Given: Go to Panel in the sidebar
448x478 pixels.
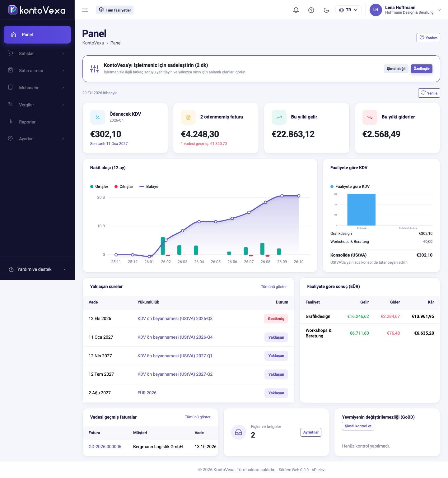Looking at the screenshot, I should click(37, 35).
